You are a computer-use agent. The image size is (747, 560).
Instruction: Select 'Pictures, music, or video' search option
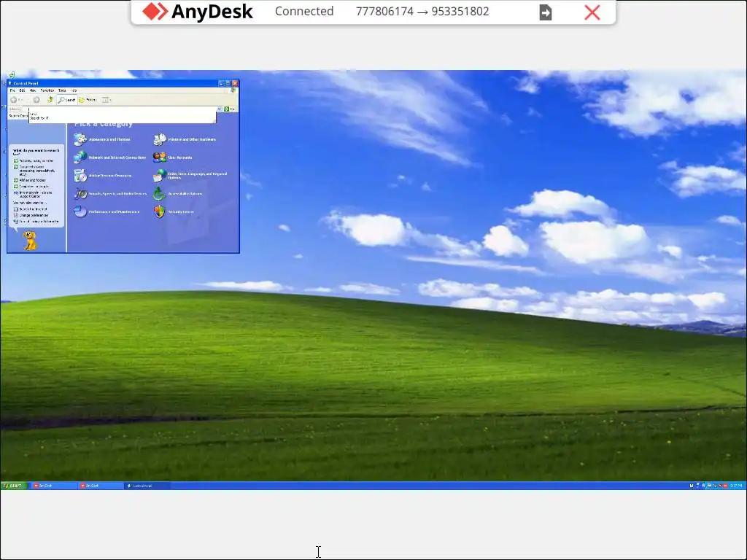(x=34, y=160)
